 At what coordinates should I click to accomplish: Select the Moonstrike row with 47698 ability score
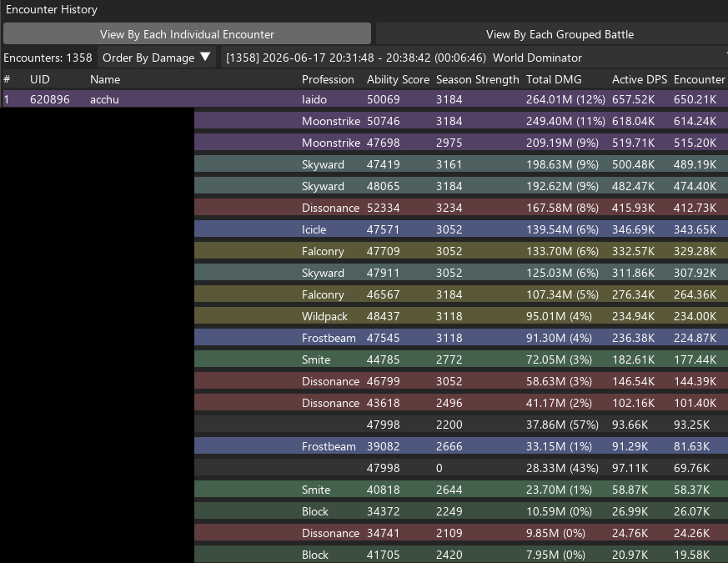click(x=461, y=143)
